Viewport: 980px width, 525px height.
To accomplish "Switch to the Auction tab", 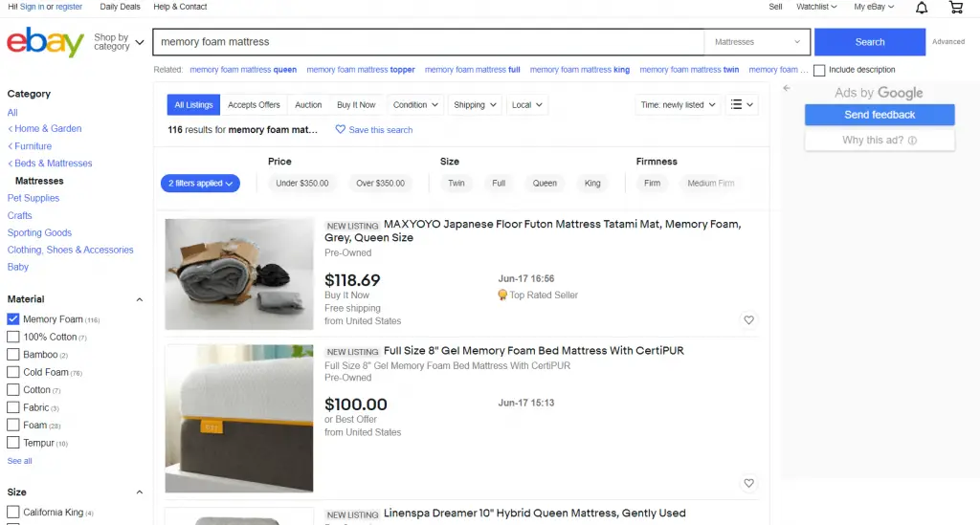I will coord(308,105).
